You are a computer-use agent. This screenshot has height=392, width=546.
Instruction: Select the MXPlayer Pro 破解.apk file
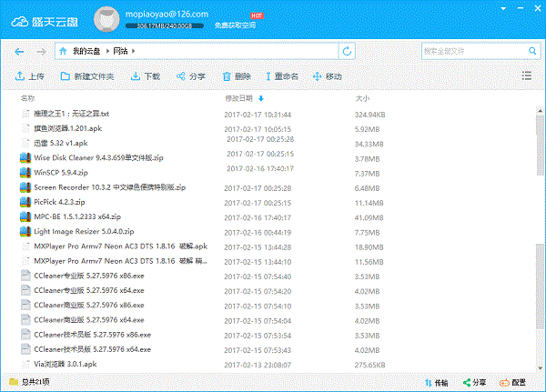(x=120, y=246)
